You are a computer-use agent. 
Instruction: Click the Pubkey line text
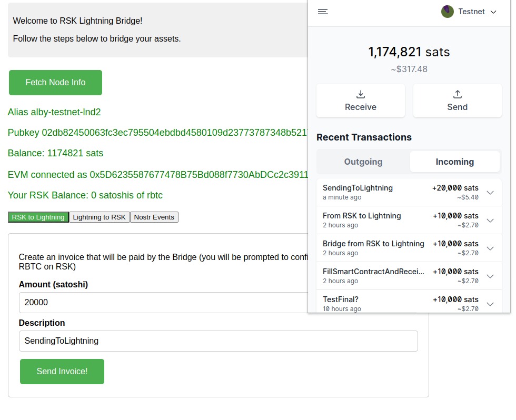pyautogui.click(x=157, y=133)
